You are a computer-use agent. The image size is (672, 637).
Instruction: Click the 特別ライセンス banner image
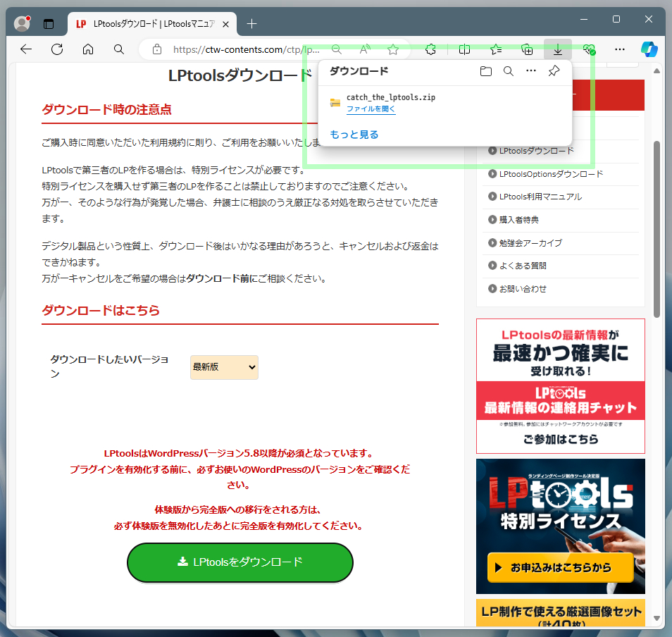tap(561, 526)
